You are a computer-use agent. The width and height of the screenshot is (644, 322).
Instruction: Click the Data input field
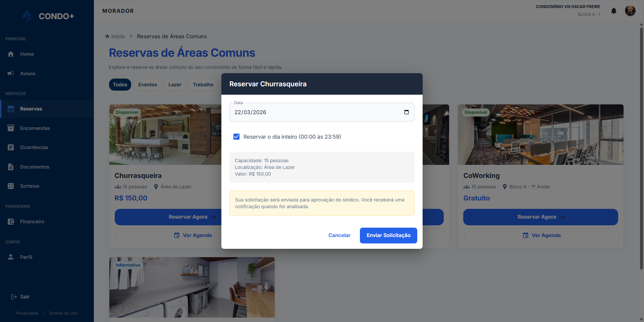coord(315,112)
